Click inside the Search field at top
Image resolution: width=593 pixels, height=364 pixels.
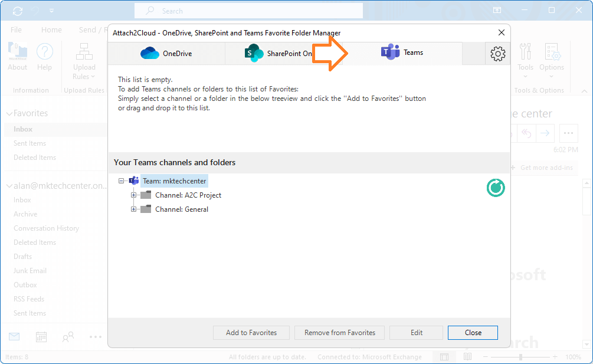point(248,10)
